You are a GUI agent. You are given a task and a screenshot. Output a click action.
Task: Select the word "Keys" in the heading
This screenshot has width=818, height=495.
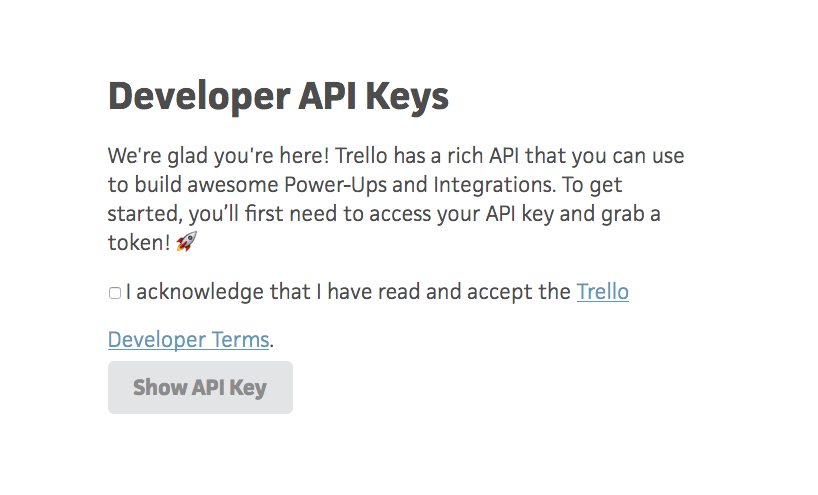[x=407, y=97]
